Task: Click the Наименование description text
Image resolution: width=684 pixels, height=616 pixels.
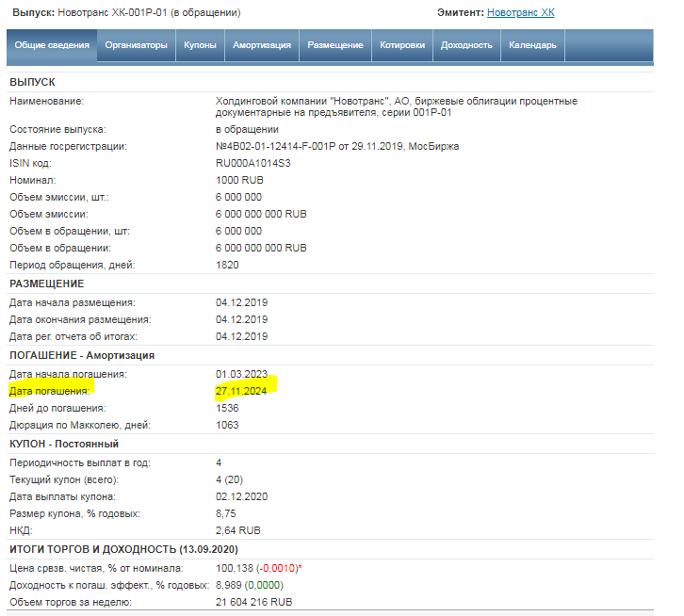Action: (x=396, y=106)
